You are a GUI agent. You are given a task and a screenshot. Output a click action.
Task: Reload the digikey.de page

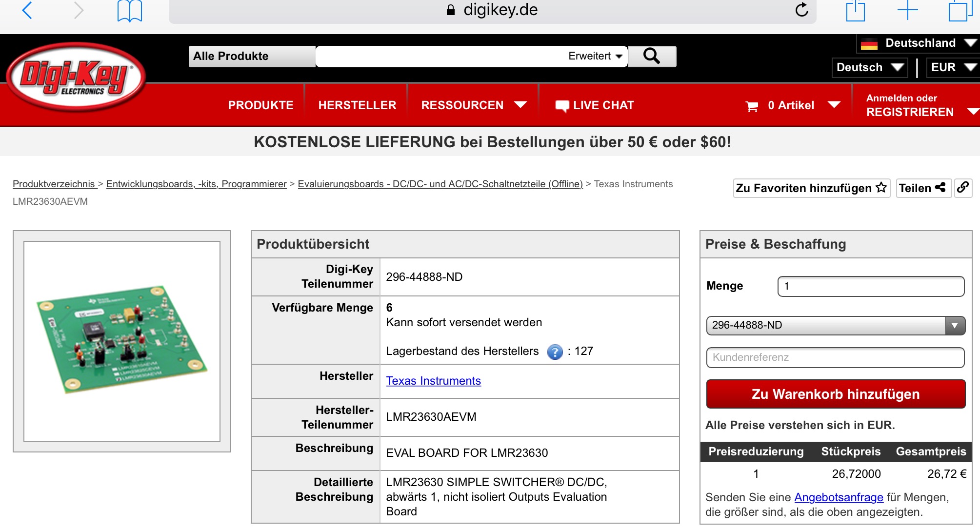point(801,9)
